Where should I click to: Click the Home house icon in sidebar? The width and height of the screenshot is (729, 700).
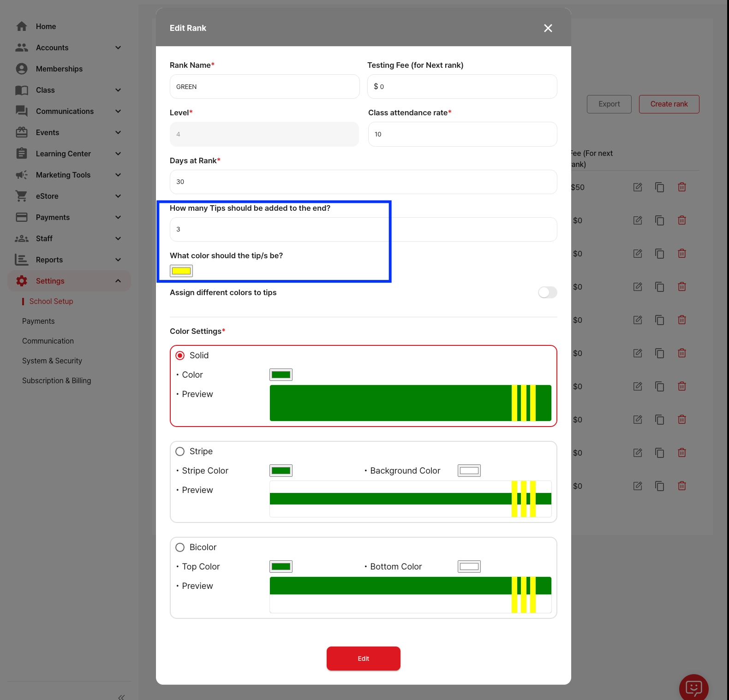tap(22, 26)
